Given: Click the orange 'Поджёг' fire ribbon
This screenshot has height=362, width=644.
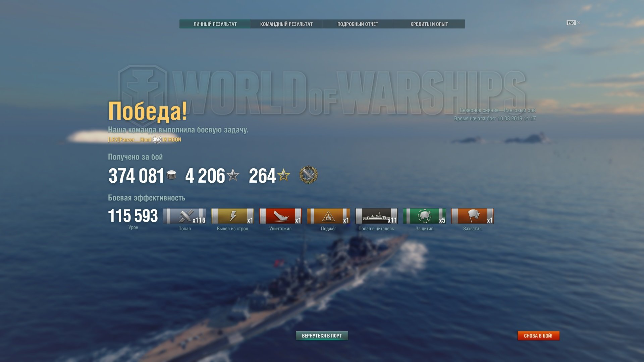Looking at the screenshot, I should pos(328,216).
